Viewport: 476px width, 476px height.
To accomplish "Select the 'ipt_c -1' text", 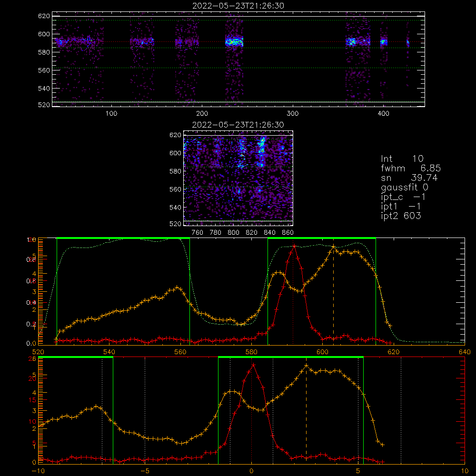I will click(x=403, y=197).
